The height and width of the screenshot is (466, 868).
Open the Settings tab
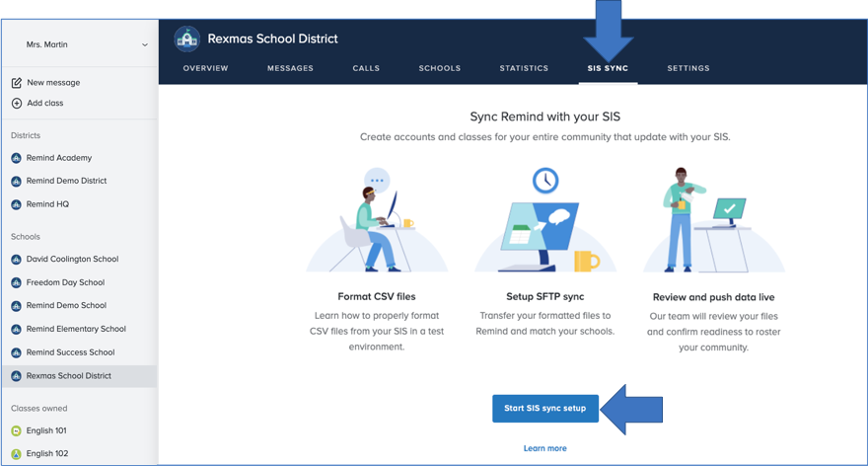point(688,68)
